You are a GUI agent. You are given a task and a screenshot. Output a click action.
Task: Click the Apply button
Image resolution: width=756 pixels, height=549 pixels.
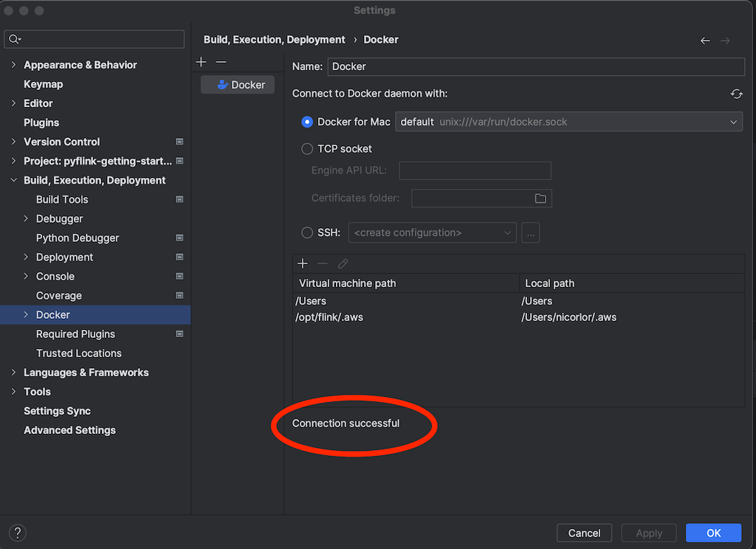[x=648, y=533]
